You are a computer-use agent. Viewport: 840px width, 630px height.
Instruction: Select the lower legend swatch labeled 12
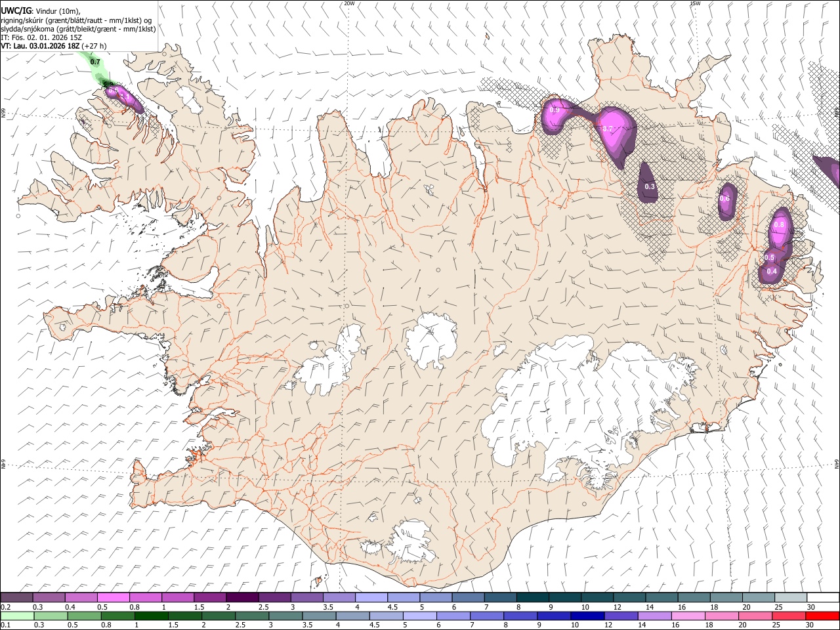point(620,616)
